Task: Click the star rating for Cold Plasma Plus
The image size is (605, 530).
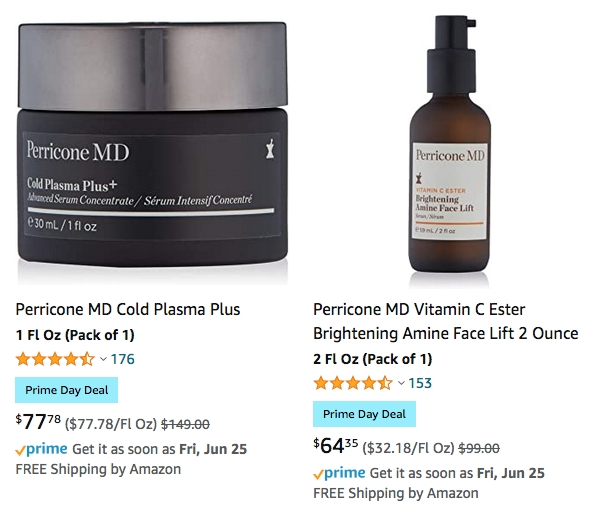Action: click(55, 359)
